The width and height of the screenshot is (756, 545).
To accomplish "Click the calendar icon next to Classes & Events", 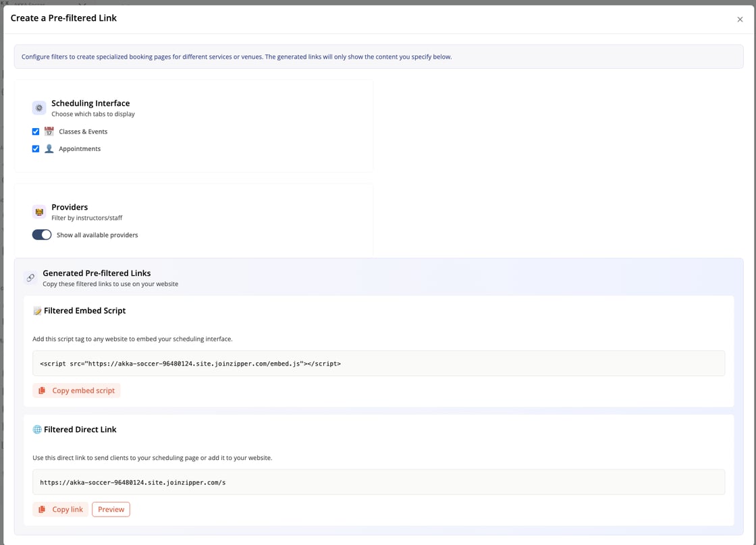I will [x=49, y=131].
